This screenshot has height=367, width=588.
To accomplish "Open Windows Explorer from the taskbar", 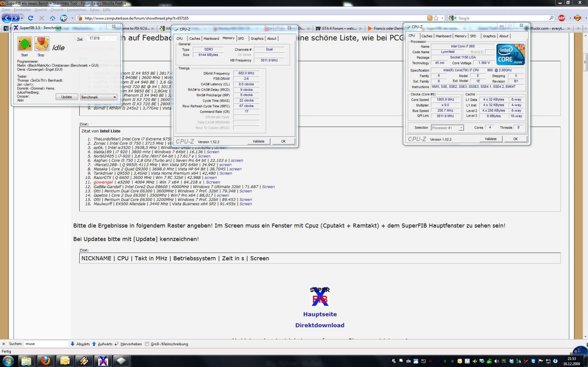I will point(26,361).
